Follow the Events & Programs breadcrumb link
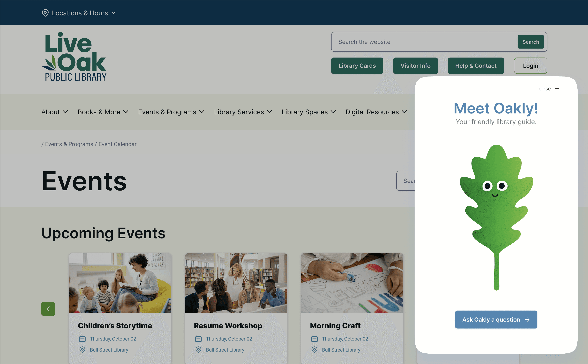The height and width of the screenshot is (364, 588). [69, 144]
